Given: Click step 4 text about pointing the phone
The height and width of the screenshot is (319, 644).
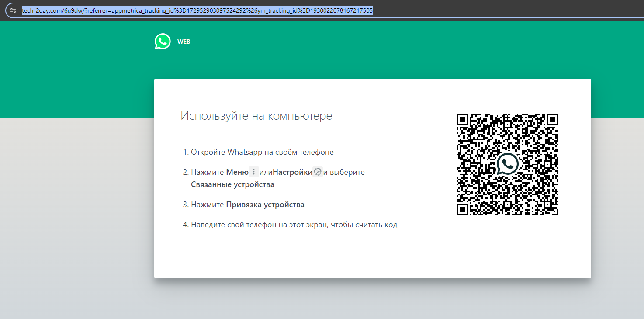Looking at the screenshot, I should 294,225.
